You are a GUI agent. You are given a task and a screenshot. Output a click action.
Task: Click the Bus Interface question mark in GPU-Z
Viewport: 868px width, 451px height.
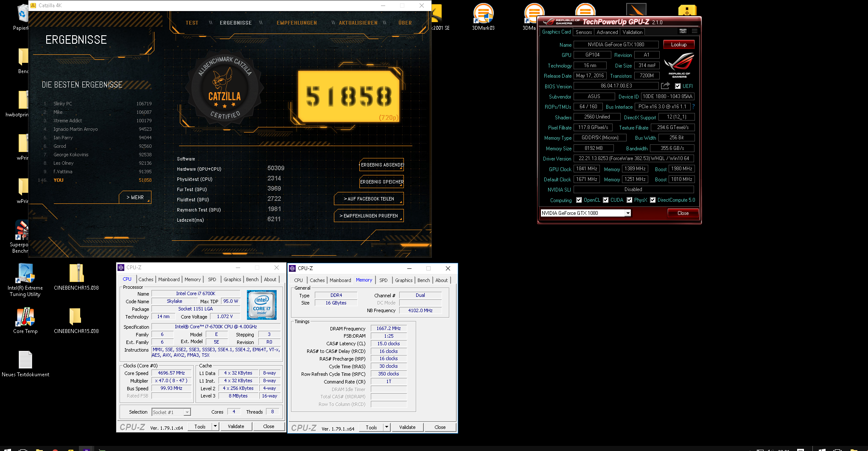(693, 107)
